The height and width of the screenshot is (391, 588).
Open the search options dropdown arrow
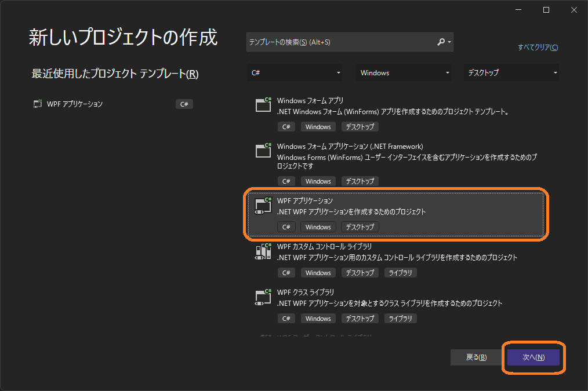point(449,42)
